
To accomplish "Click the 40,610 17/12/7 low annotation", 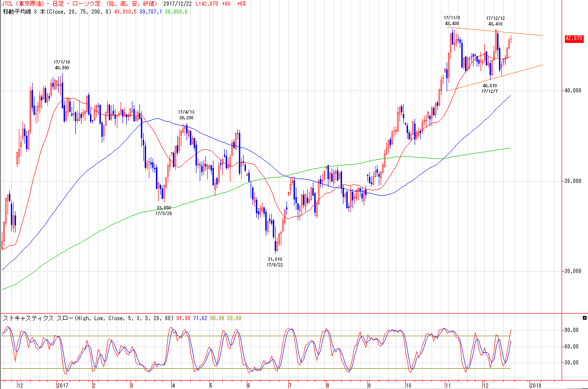I will point(490,88).
